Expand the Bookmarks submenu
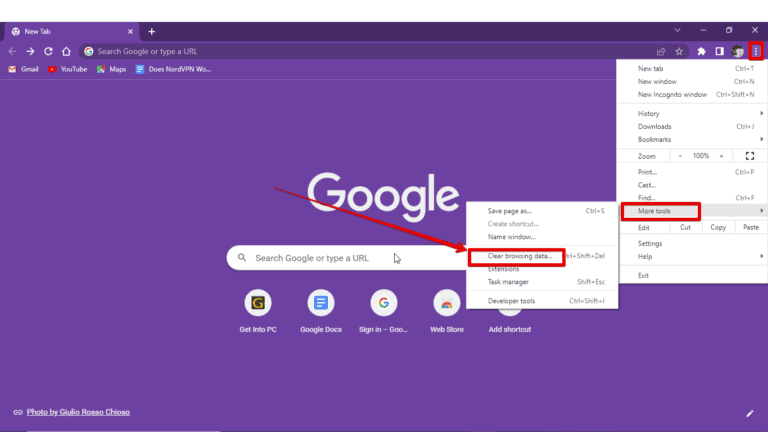Image resolution: width=768 pixels, height=432 pixels. [693, 139]
